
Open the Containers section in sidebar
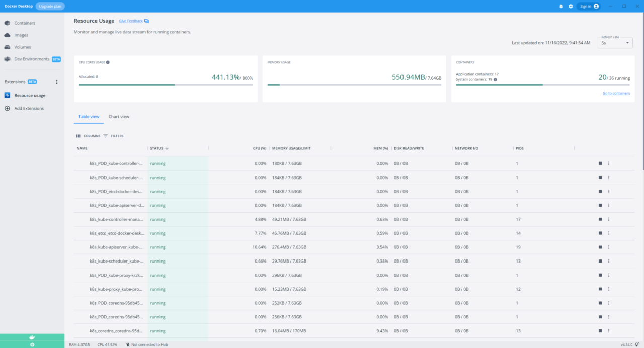[24, 23]
